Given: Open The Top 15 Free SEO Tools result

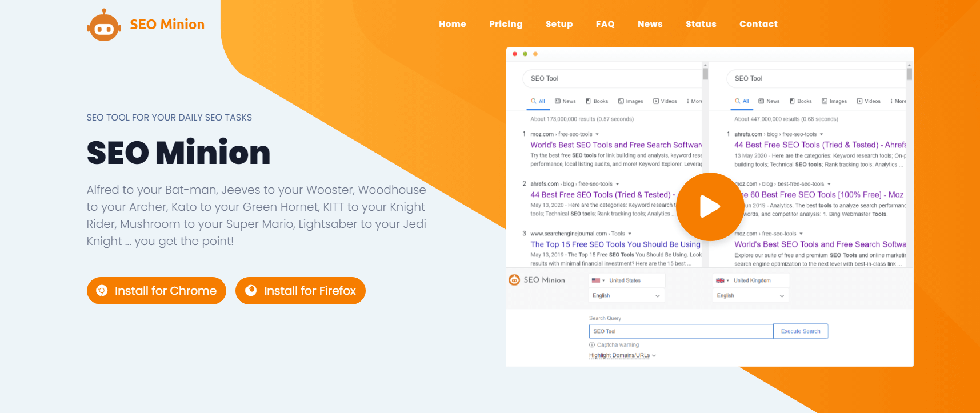Looking at the screenshot, I should pyautogui.click(x=615, y=244).
